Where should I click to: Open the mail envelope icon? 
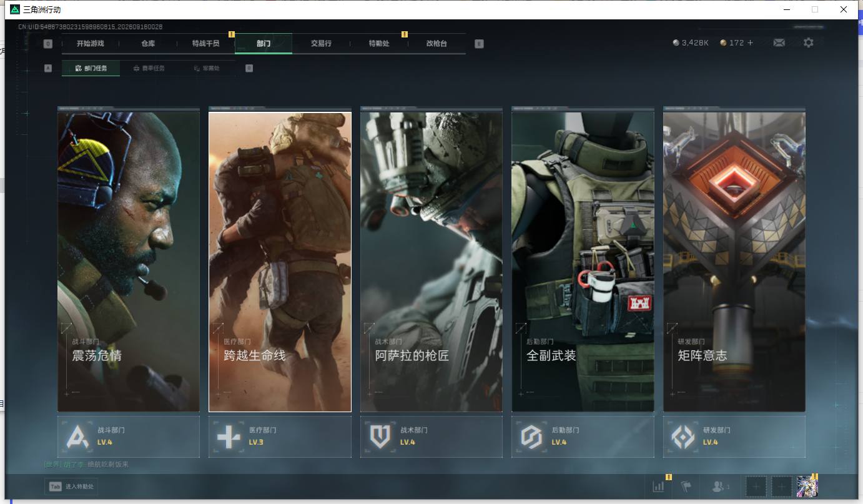pos(779,43)
